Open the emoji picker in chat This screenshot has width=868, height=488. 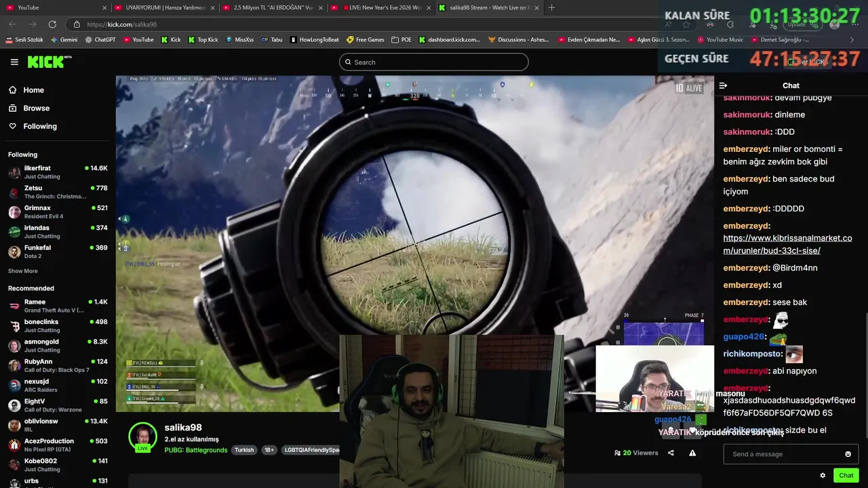pos(848,454)
